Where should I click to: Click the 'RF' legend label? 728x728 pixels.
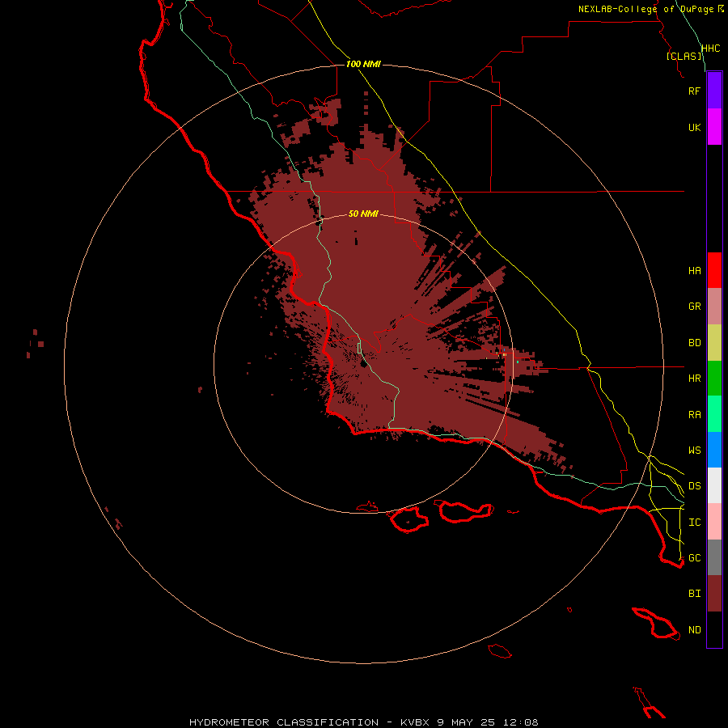pos(694,91)
